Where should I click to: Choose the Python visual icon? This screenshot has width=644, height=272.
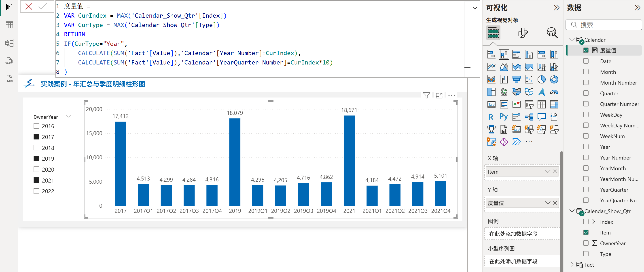tap(504, 117)
